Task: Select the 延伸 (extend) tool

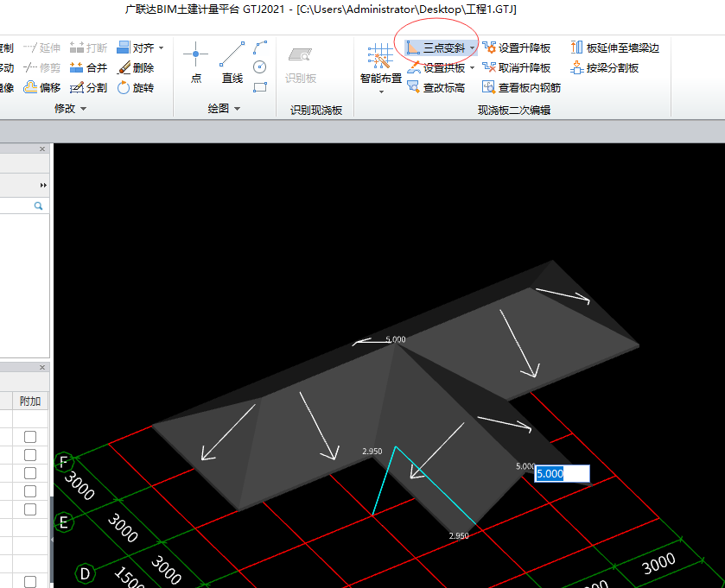Action: coord(42,47)
